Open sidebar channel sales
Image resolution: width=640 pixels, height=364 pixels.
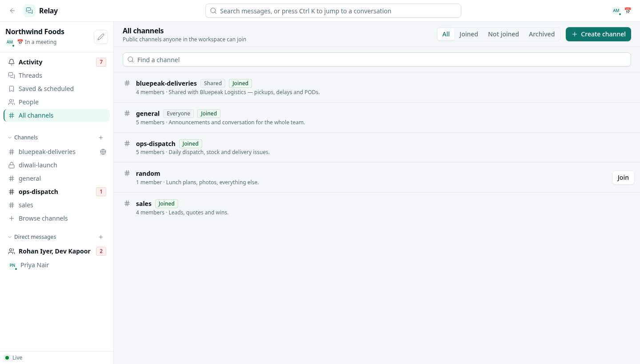click(56, 205)
